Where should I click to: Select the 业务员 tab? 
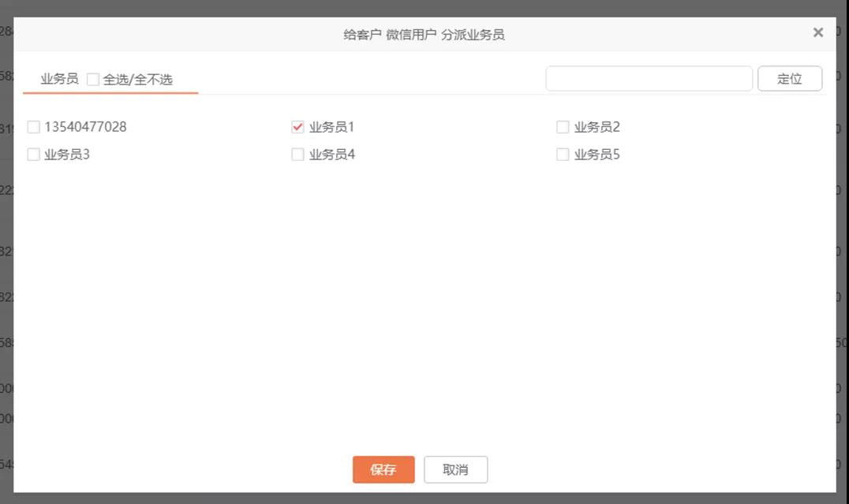[59, 79]
